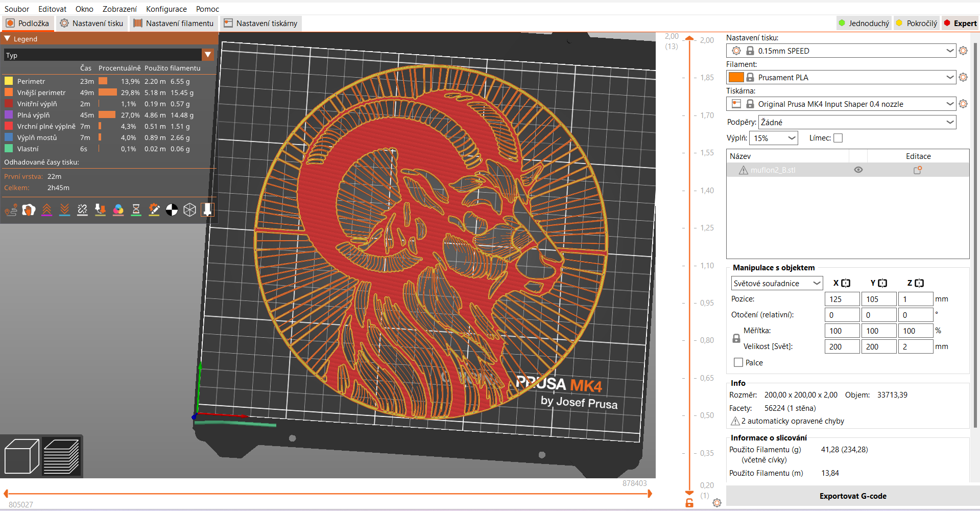This screenshot has height=511, width=980.
Task: Toggle tool marker nozzle icon
Action: pyautogui.click(x=207, y=210)
